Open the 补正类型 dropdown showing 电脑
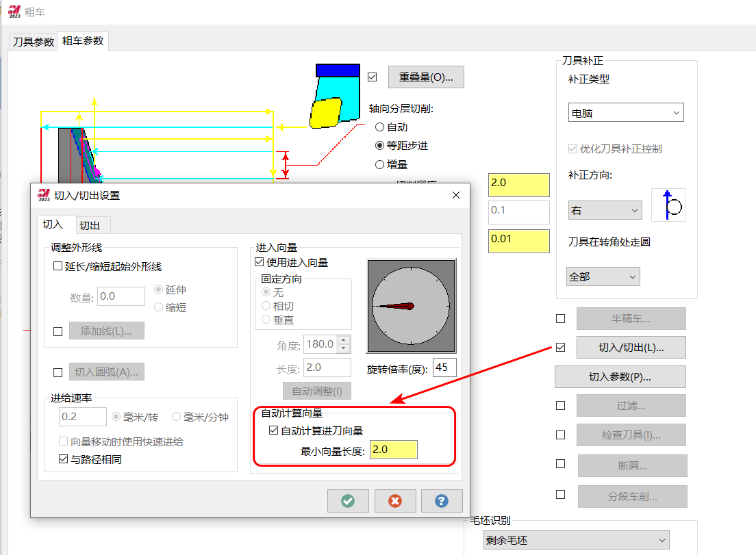756x555 pixels. 626,113
